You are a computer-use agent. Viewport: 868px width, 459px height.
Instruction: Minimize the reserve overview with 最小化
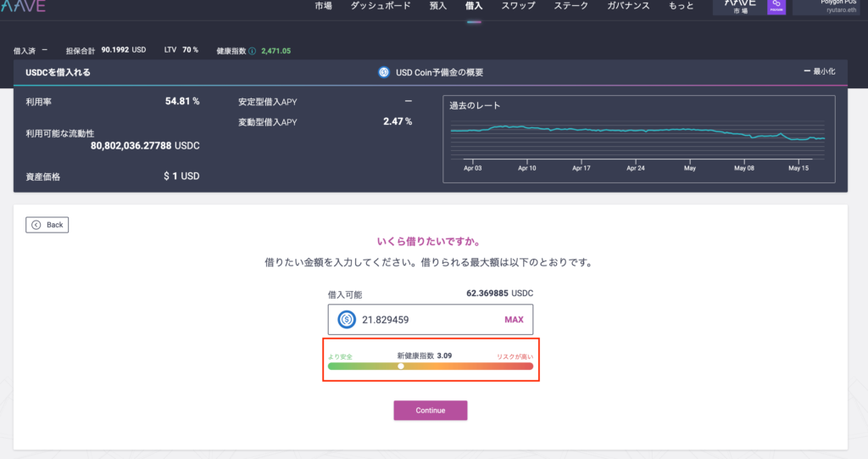820,71
